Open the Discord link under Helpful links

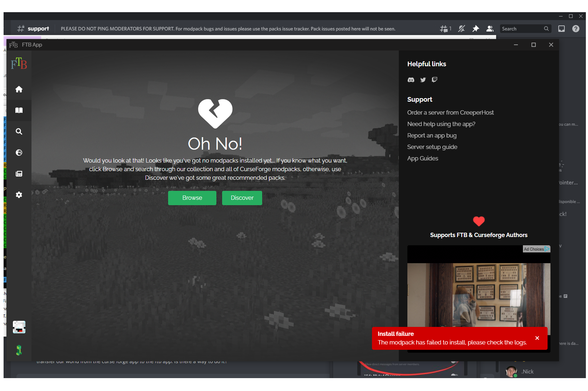click(x=411, y=80)
